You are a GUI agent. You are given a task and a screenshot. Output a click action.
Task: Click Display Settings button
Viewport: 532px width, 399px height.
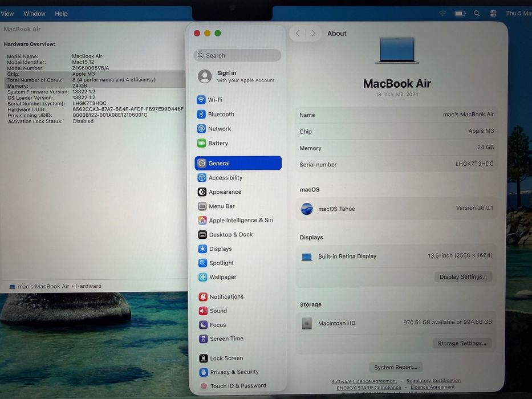coord(463,276)
